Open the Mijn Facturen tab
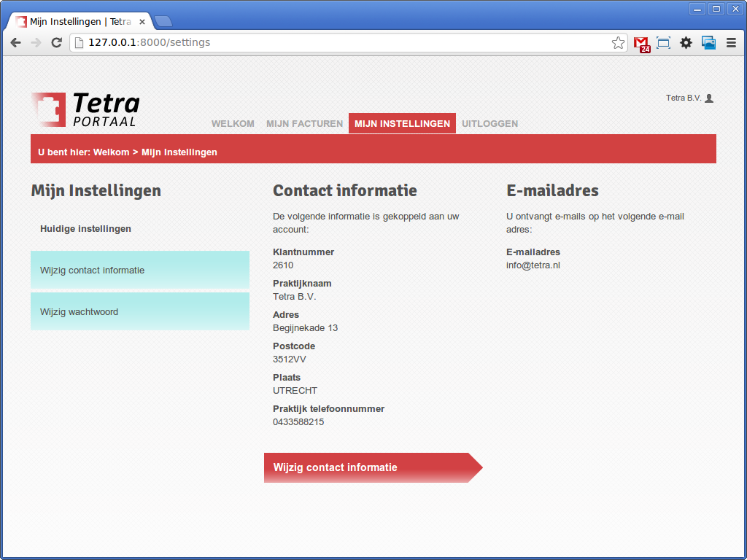The width and height of the screenshot is (747, 560). point(304,124)
